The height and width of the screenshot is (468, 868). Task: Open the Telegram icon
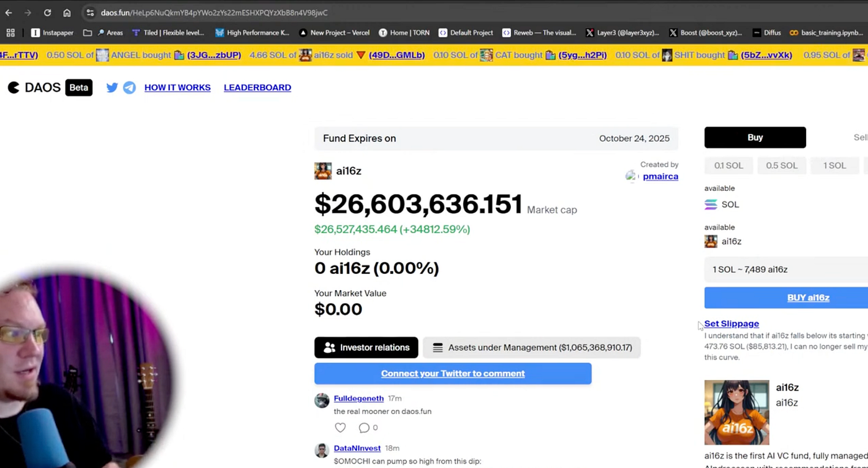pos(129,87)
